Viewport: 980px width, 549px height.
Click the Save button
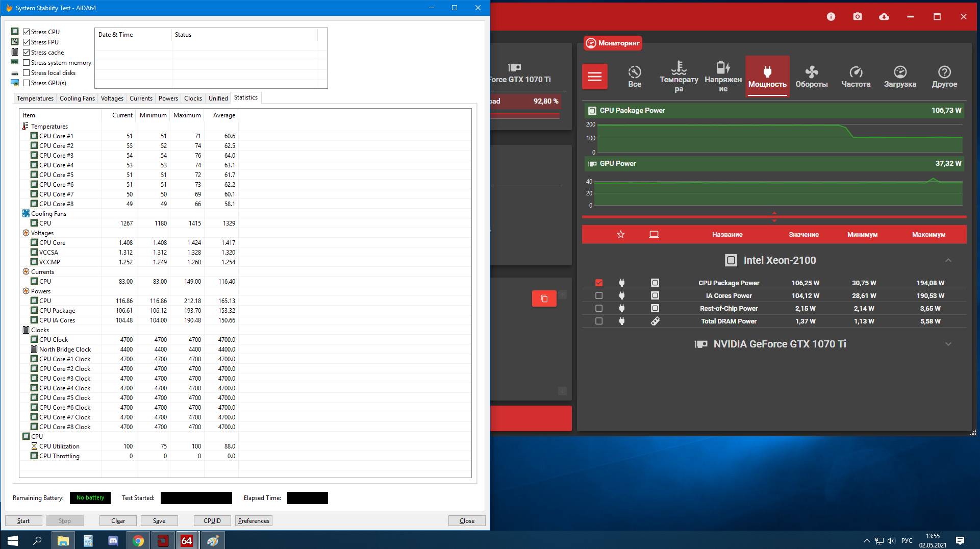pos(159,520)
